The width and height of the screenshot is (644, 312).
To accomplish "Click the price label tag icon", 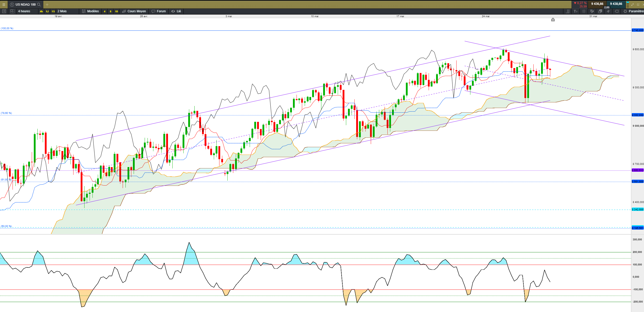I will [x=617, y=11].
